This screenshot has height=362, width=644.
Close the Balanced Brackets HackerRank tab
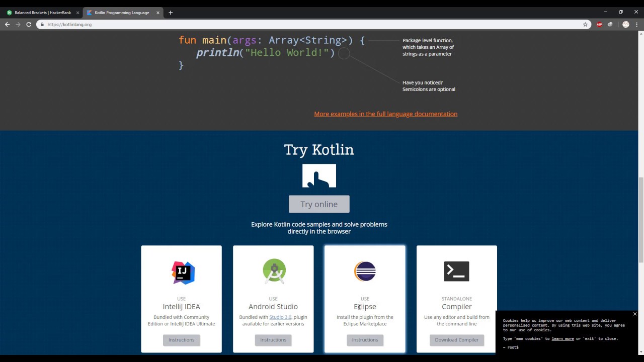[x=77, y=13]
